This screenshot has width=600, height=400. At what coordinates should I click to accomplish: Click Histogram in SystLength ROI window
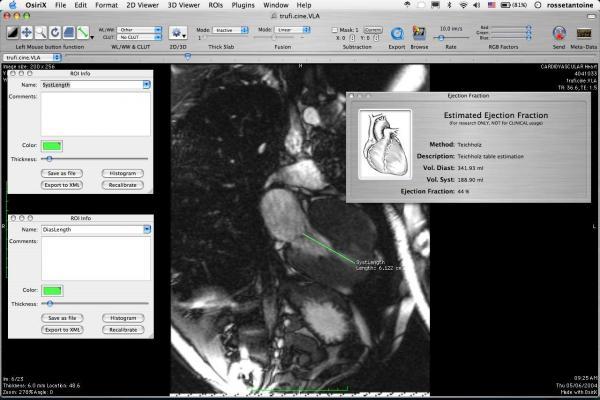(x=122, y=173)
